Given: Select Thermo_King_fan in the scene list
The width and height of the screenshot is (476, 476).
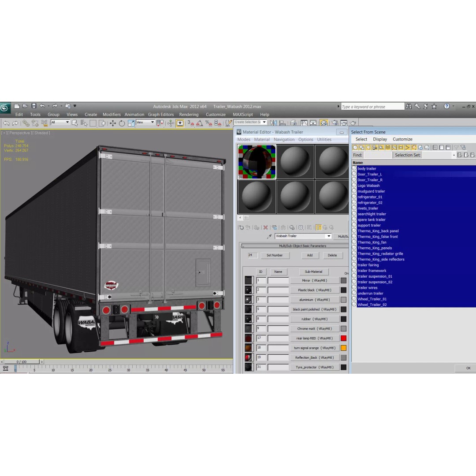Looking at the screenshot, I should [x=372, y=242].
